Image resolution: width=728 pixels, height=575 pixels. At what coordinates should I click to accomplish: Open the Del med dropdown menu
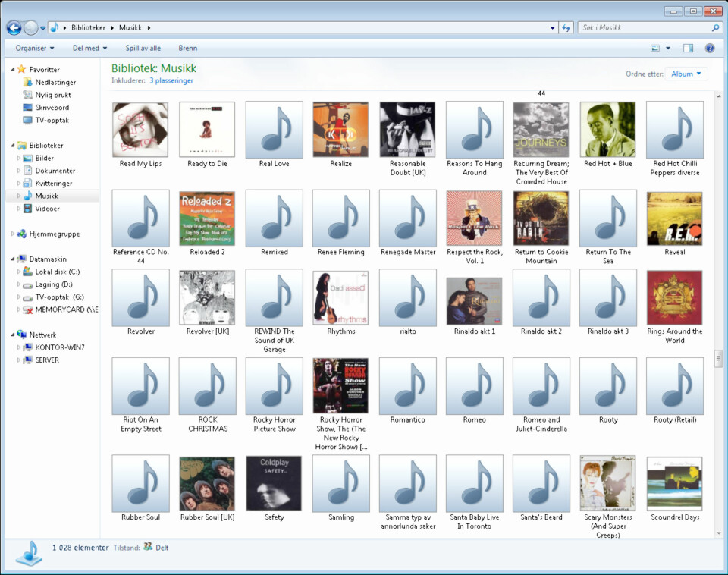[x=89, y=49]
